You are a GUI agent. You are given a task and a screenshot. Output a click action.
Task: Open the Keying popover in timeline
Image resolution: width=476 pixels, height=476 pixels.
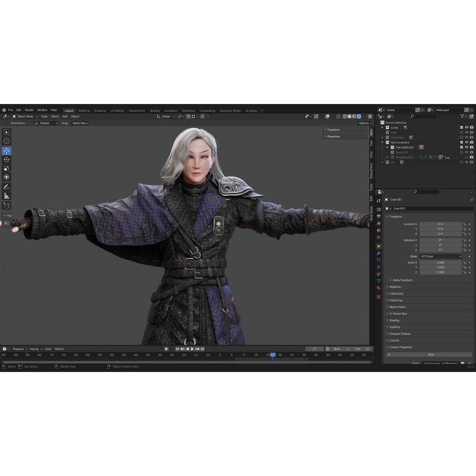(36, 349)
